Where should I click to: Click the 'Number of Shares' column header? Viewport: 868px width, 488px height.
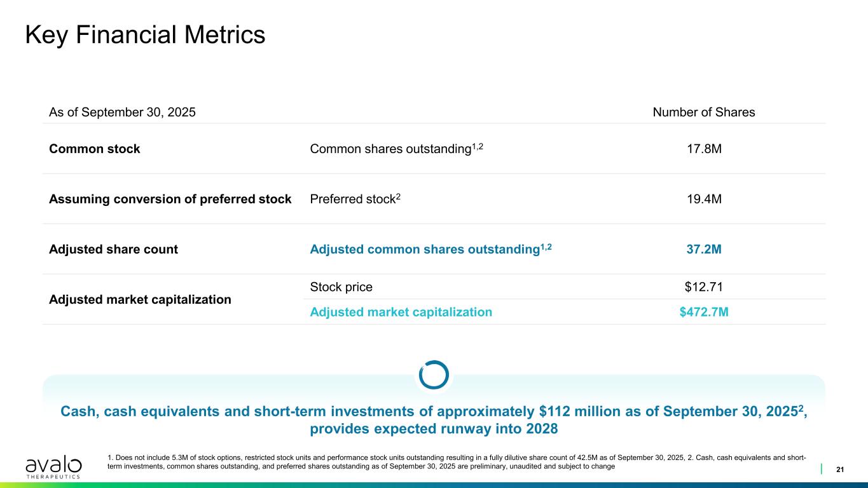point(703,112)
